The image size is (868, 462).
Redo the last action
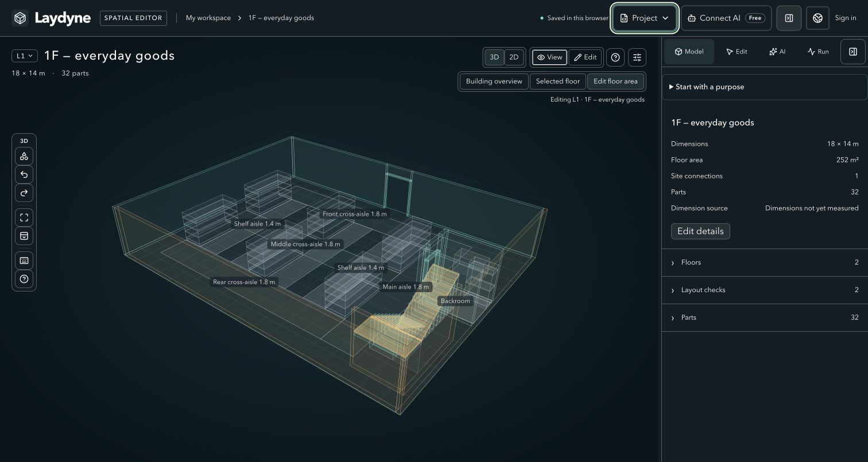[24, 193]
